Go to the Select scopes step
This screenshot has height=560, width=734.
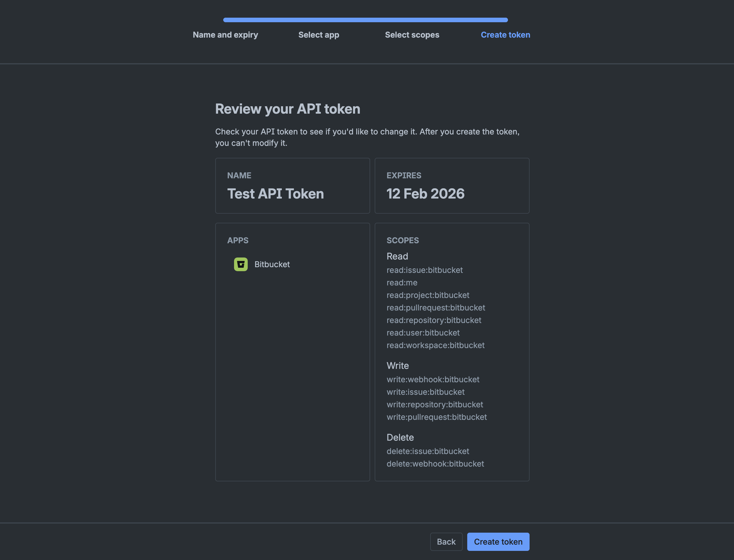(412, 35)
